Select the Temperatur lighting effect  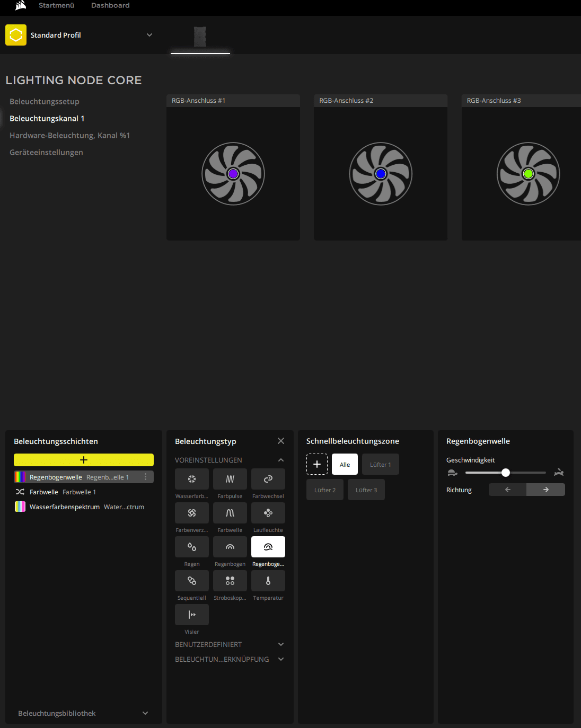(268, 581)
